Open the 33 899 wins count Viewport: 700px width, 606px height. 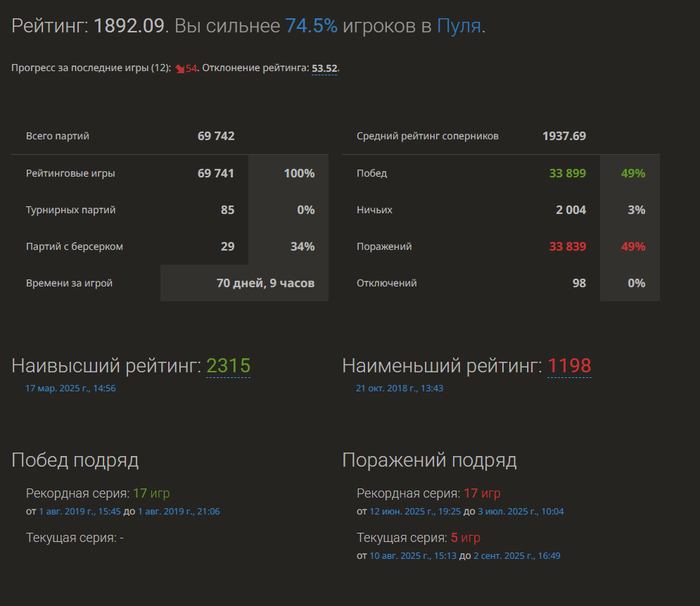coord(567,173)
